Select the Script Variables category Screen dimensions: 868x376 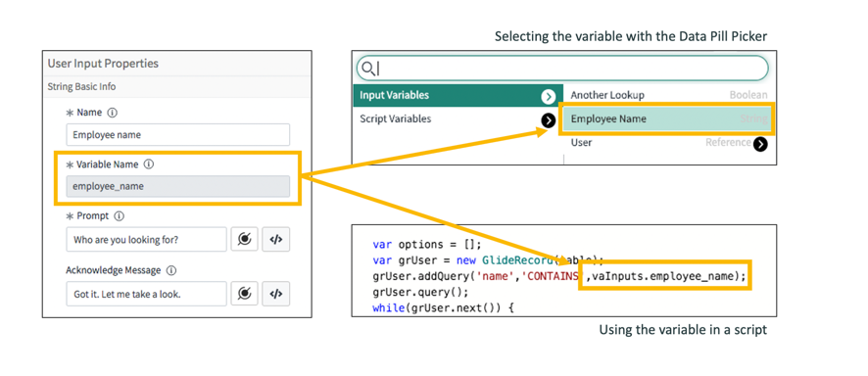458,118
